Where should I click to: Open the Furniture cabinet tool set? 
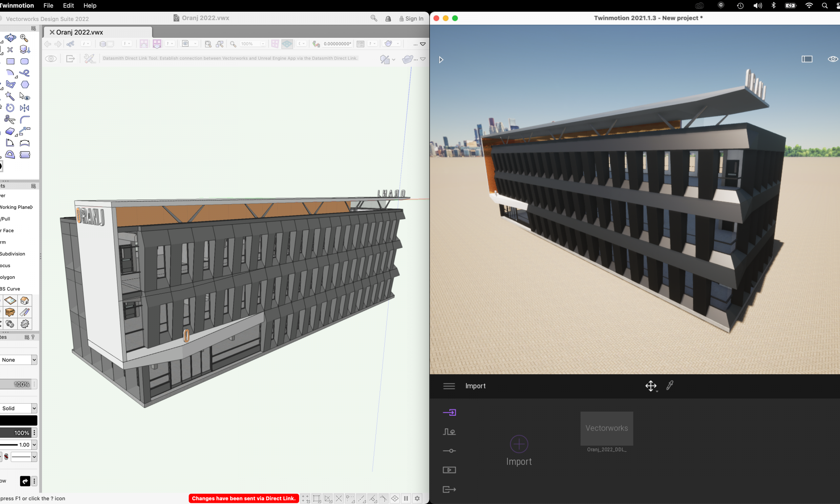pos(10,312)
